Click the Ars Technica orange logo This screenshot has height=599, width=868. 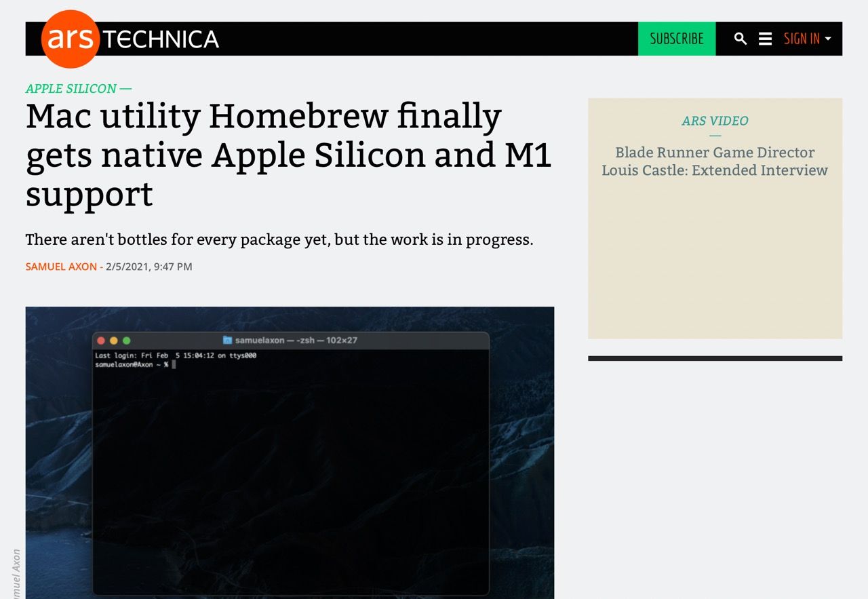click(71, 39)
